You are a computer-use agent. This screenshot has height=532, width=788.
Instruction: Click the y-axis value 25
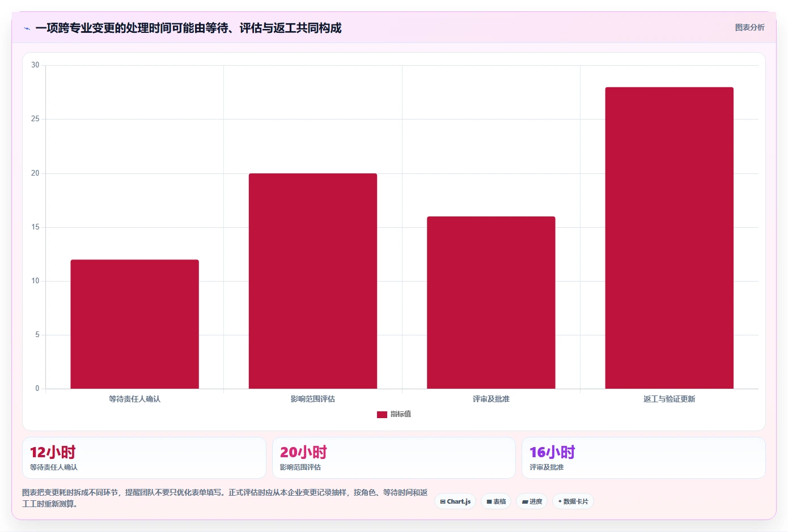click(35, 119)
